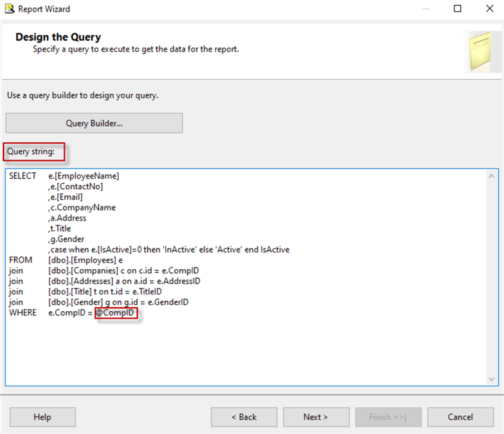Click the query box scroll up arrow
504x434 pixels.
pyautogui.click(x=492, y=177)
